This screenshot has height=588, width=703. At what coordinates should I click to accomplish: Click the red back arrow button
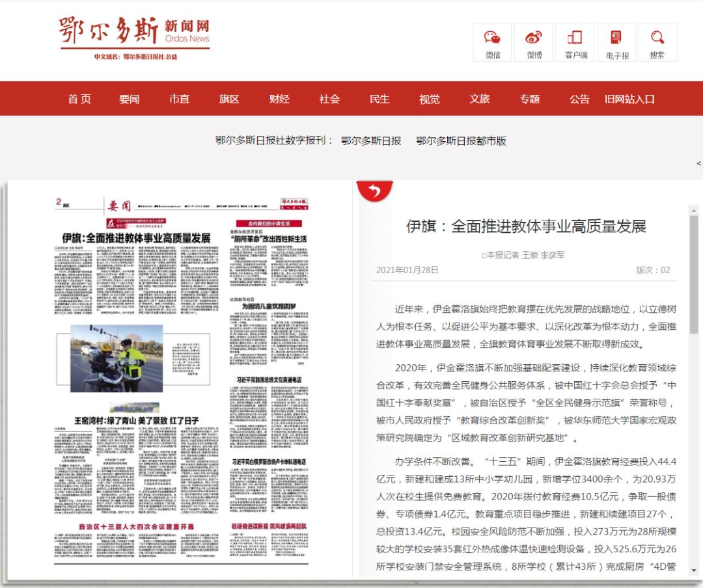[x=374, y=191]
